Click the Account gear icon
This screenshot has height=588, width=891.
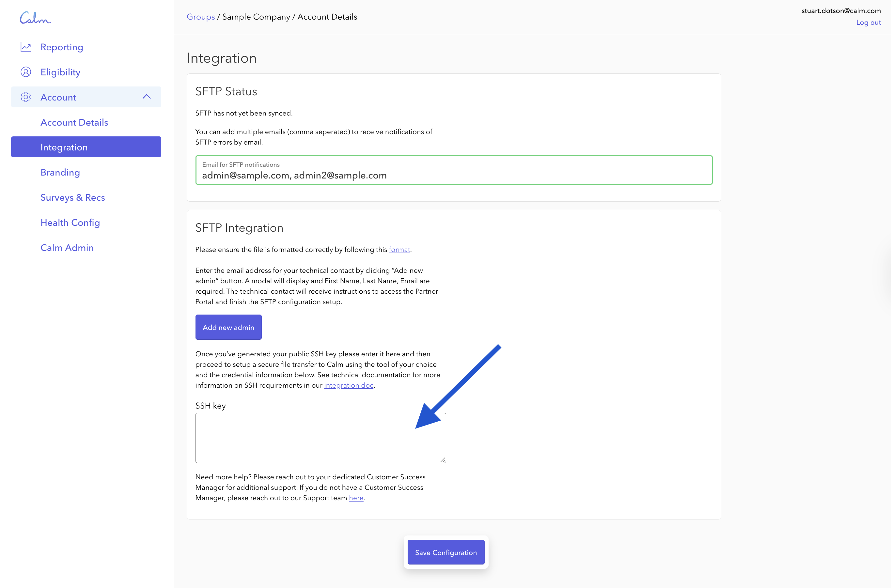(x=25, y=97)
